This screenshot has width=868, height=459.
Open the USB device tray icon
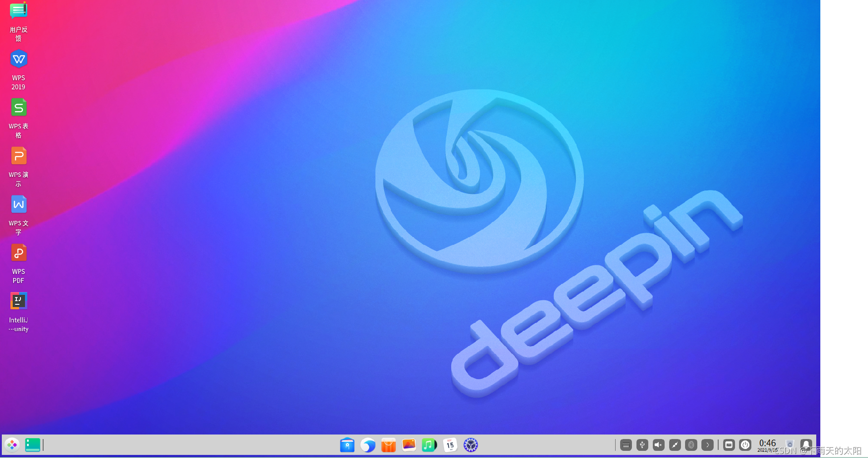click(x=642, y=445)
